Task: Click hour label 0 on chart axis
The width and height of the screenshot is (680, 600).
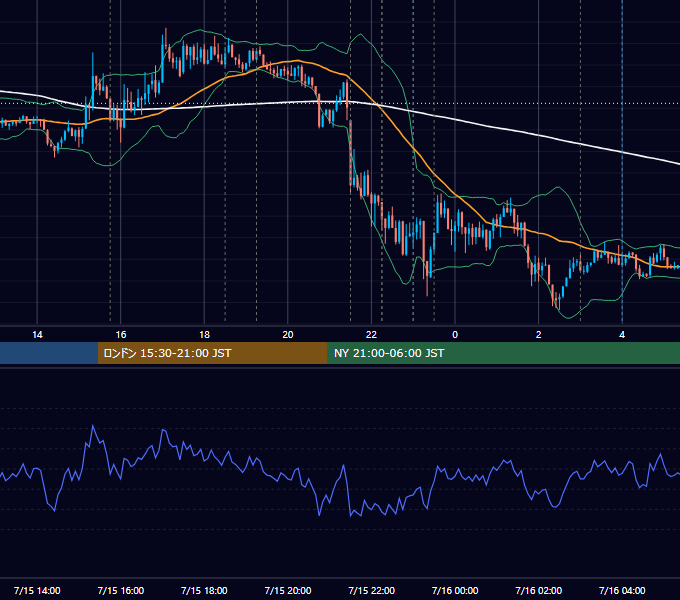Action: coord(455,334)
